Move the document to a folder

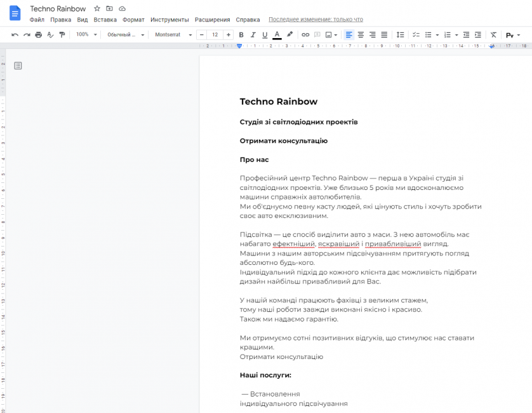pyautogui.click(x=109, y=8)
